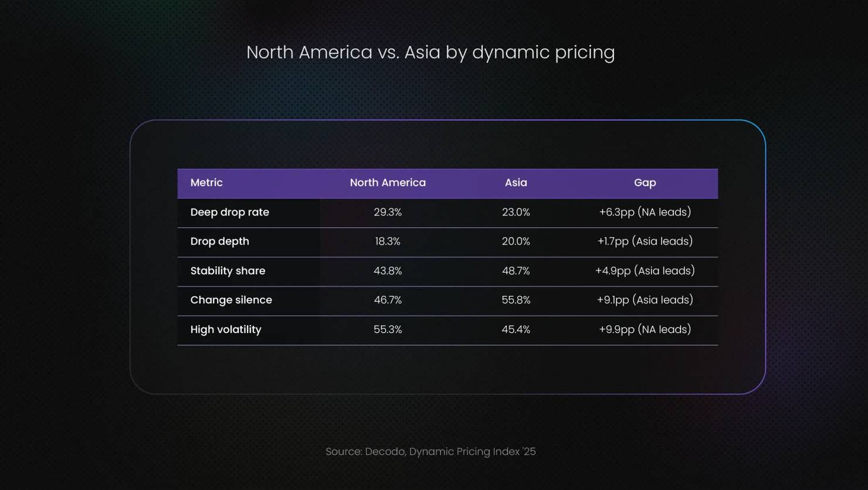Select the 23.0% Asia cell
Screen dimensions: 868x490
coord(516,212)
